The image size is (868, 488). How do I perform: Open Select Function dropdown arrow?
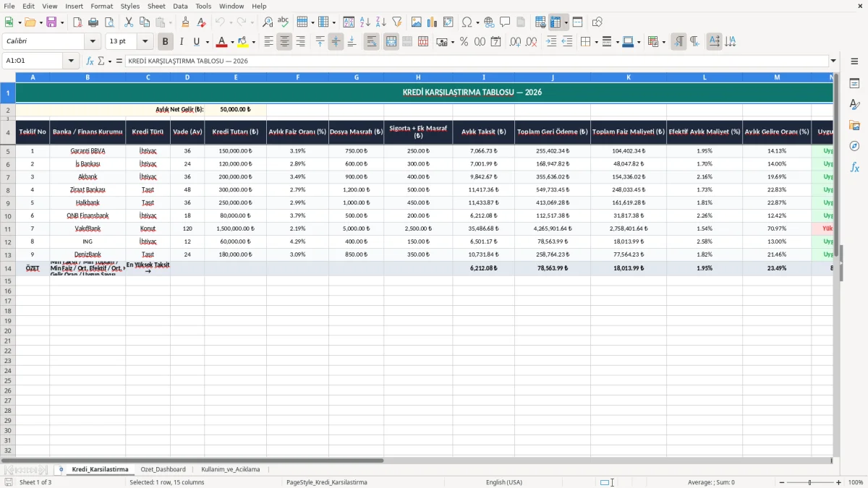(110, 61)
